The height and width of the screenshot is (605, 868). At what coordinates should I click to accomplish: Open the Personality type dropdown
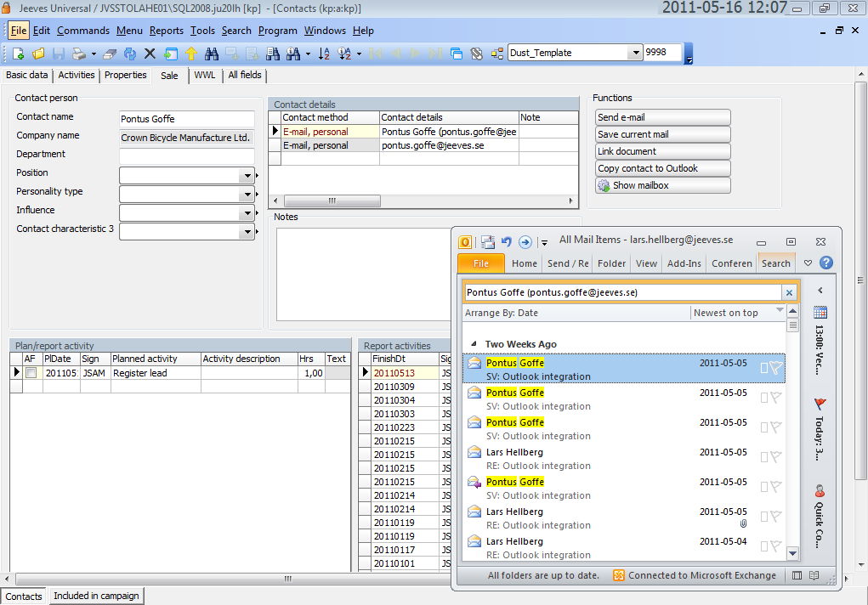pyautogui.click(x=247, y=195)
